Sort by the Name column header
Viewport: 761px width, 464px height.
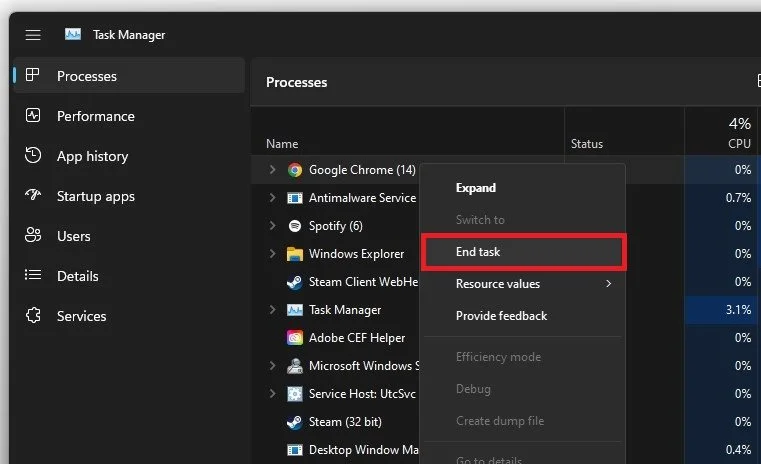point(282,144)
